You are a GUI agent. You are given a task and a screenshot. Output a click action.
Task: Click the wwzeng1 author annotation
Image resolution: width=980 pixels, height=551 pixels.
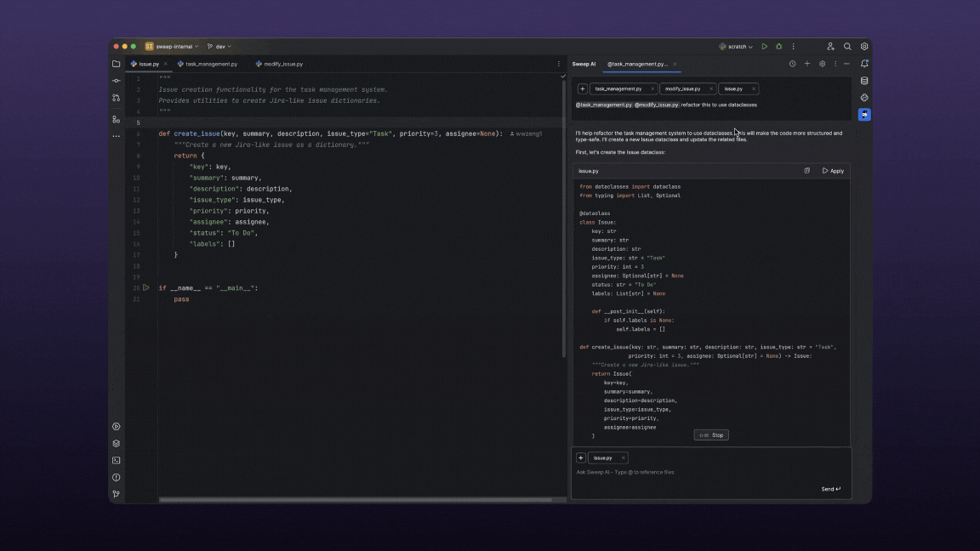[527, 133]
